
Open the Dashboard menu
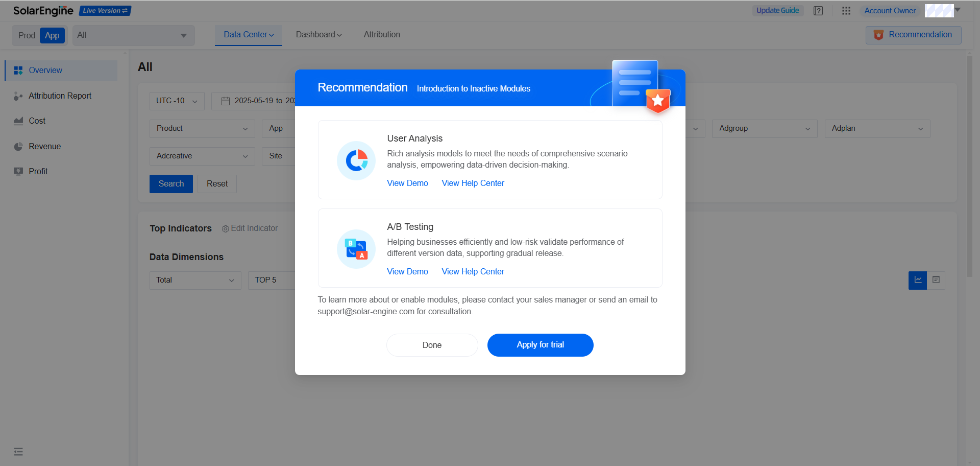(x=318, y=34)
